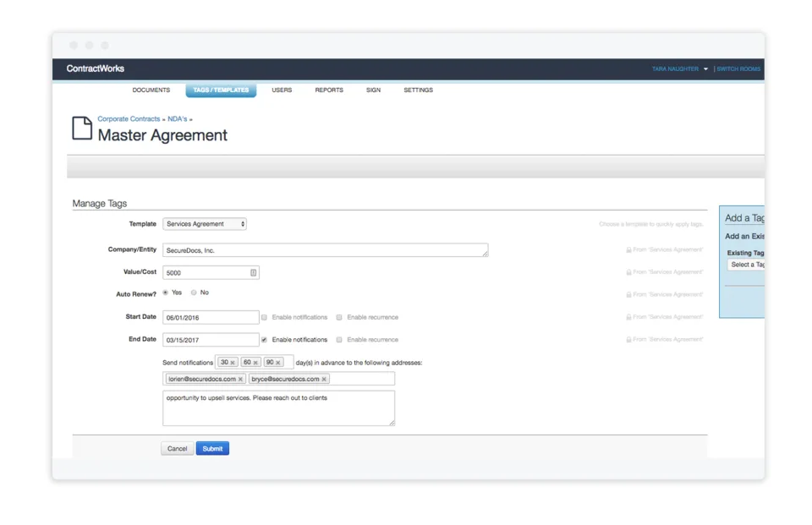Select Yes for Auto Renew

pyautogui.click(x=166, y=293)
